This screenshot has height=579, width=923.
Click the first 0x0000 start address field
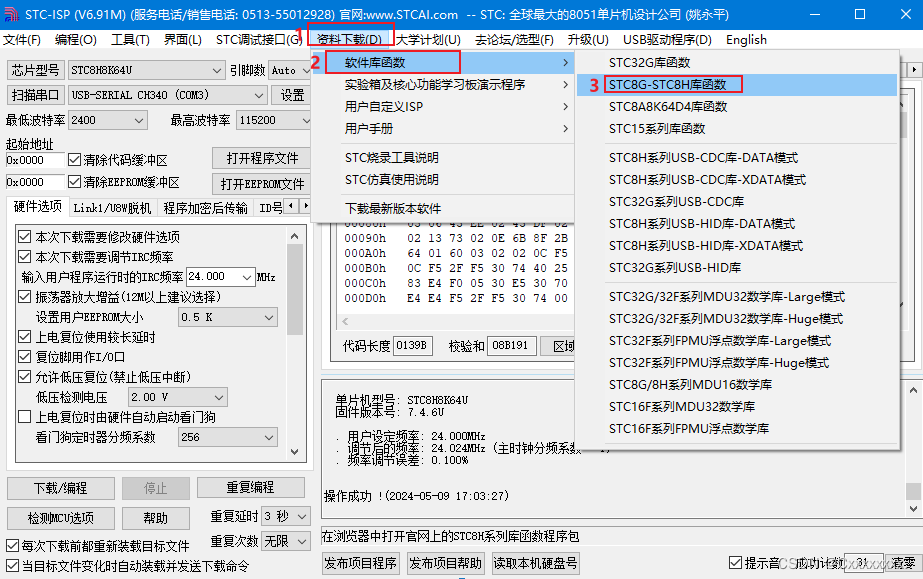coord(35,160)
